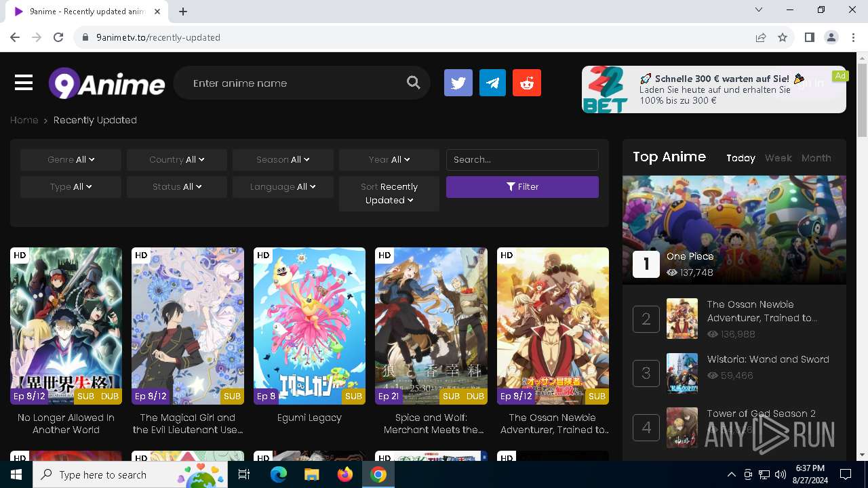Screen dimensions: 868x488
Task: Open One Piece top anime banner
Action: click(734, 230)
